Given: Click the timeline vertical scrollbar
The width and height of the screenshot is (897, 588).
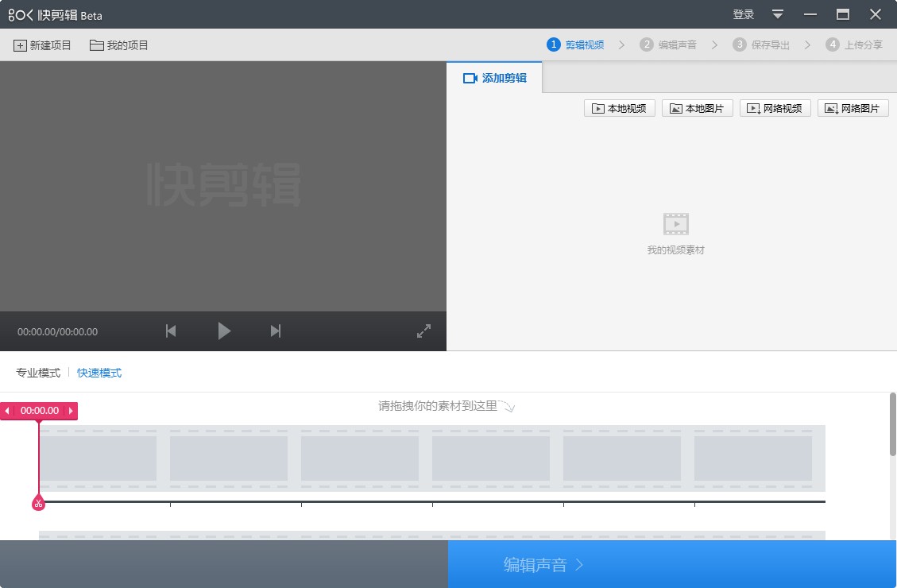Looking at the screenshot, I should [892, 424].
